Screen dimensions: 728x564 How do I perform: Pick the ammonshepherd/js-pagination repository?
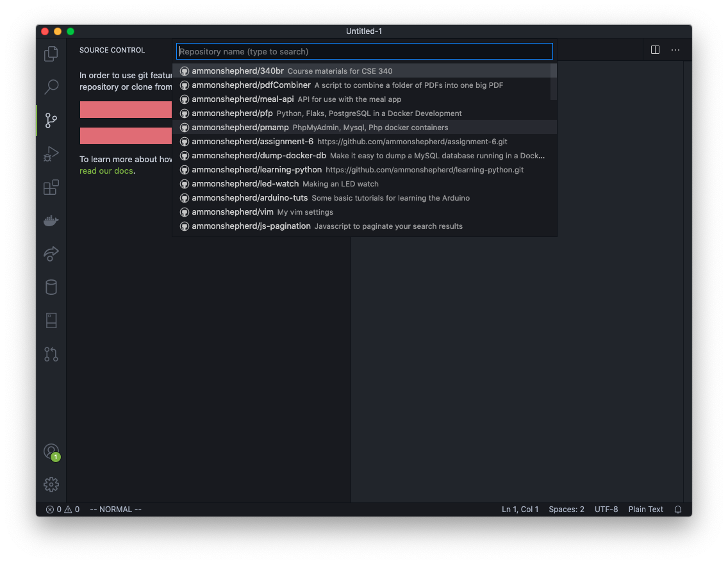pos(365,226)
